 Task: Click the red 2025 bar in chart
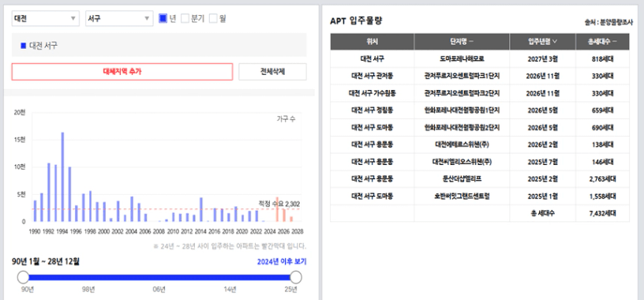[277, 209]
